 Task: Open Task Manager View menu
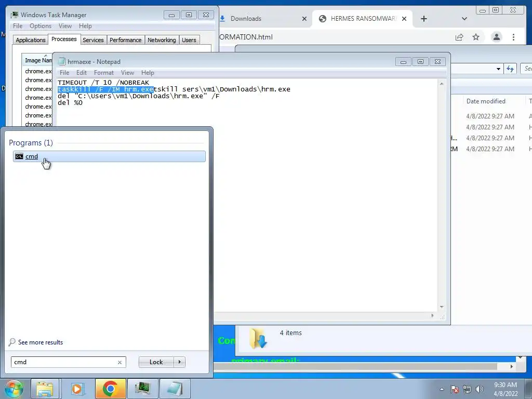point(65,26)
